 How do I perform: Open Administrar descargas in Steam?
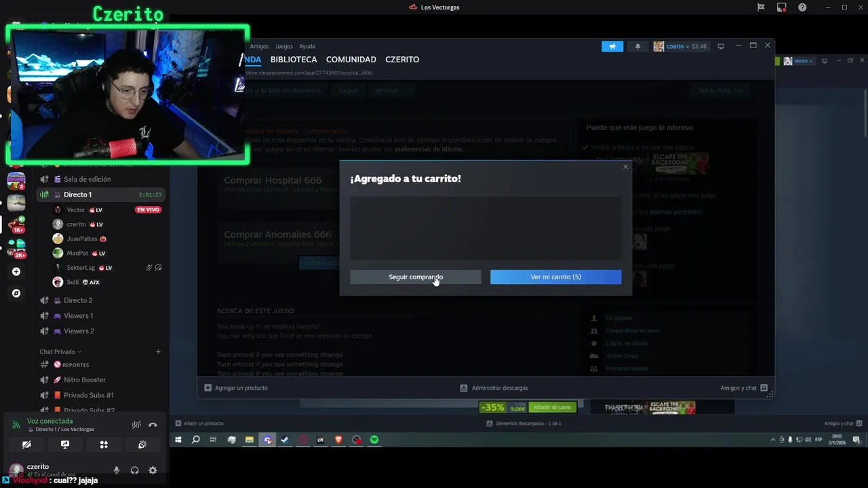click(x=494, y=388)
